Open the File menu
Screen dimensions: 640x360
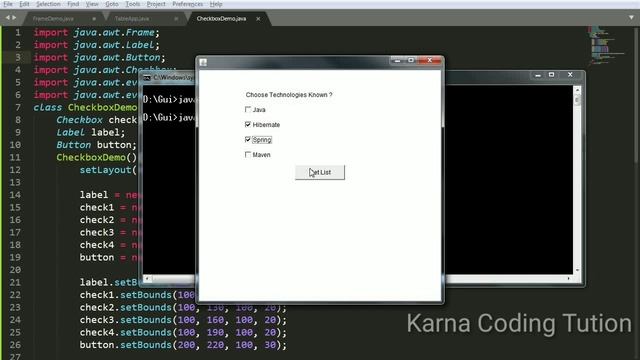8,4
